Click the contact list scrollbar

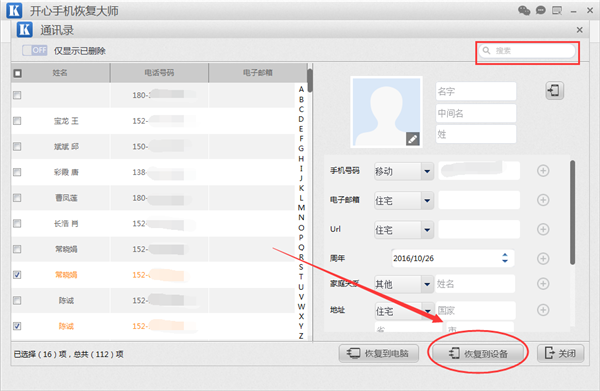click(310, 81)
